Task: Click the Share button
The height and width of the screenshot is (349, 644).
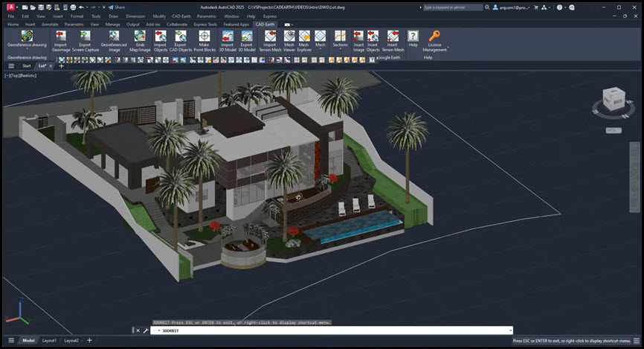Action: (117, 7)
